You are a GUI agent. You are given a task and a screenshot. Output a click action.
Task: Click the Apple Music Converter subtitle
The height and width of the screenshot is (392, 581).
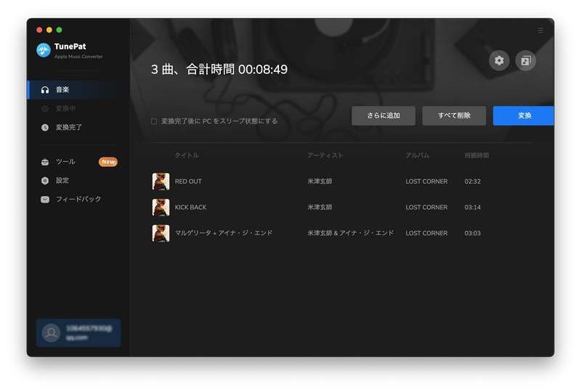point(78,57)
